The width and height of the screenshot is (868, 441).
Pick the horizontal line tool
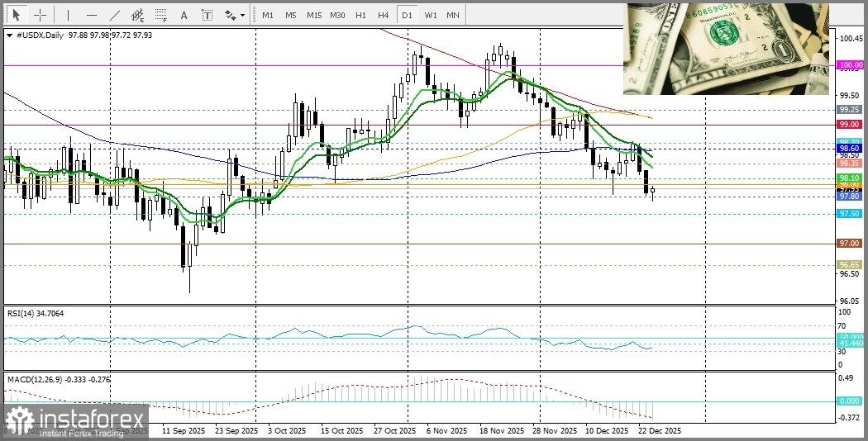91,15
